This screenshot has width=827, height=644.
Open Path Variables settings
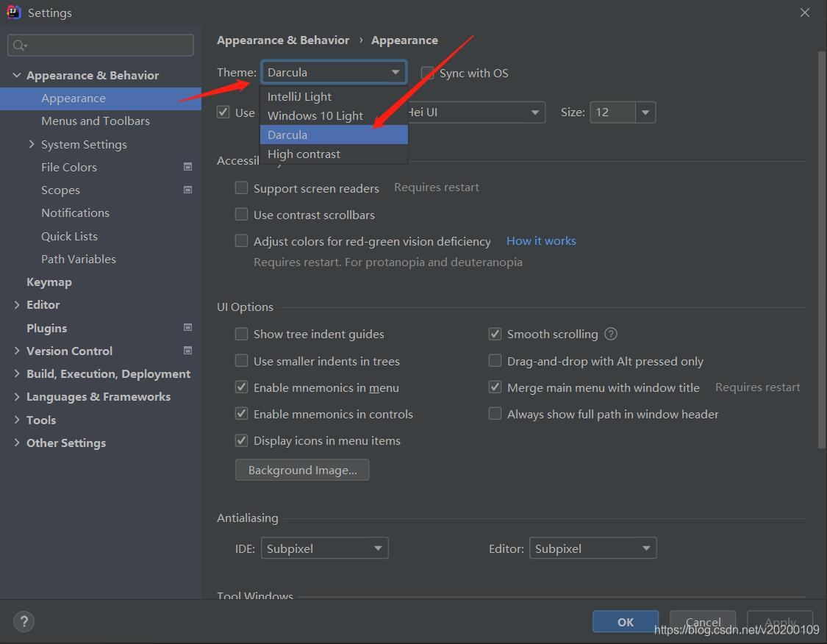pyautogui.click(x=79, y=259)
